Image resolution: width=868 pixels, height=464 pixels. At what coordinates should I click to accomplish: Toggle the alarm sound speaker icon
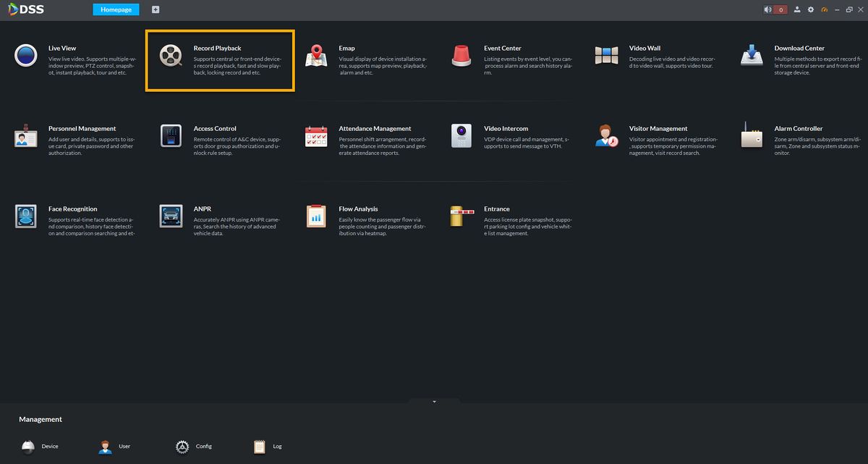coord(767,9)
